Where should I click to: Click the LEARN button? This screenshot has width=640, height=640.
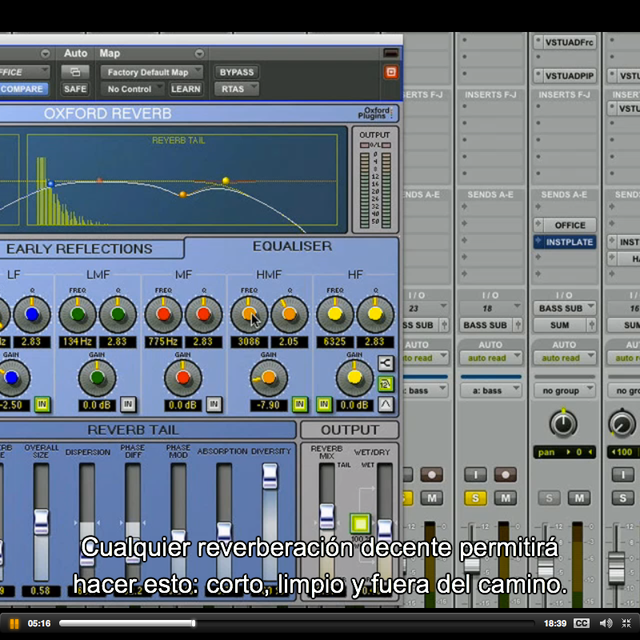point(186,89)
